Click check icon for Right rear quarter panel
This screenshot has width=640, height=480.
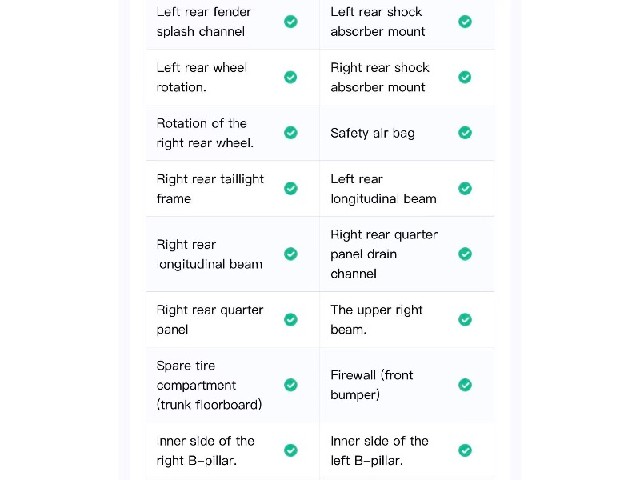pos(291,320)
